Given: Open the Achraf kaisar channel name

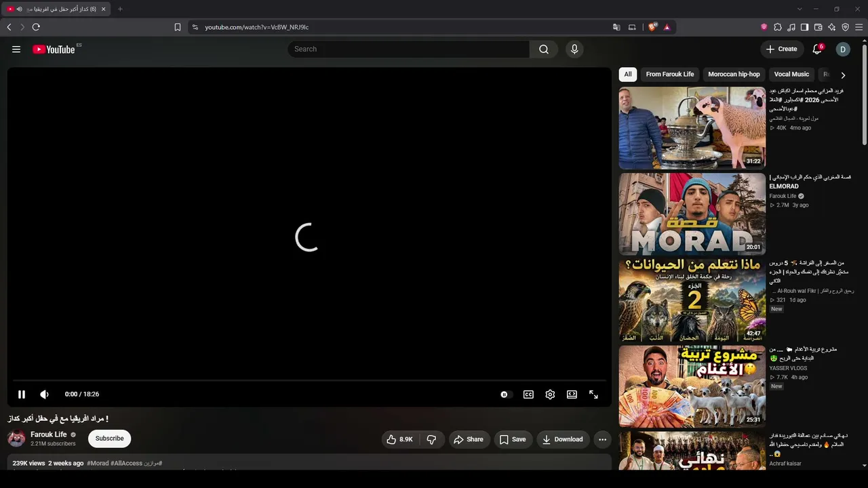Looking at the screenshot, I should coord(785,464).
